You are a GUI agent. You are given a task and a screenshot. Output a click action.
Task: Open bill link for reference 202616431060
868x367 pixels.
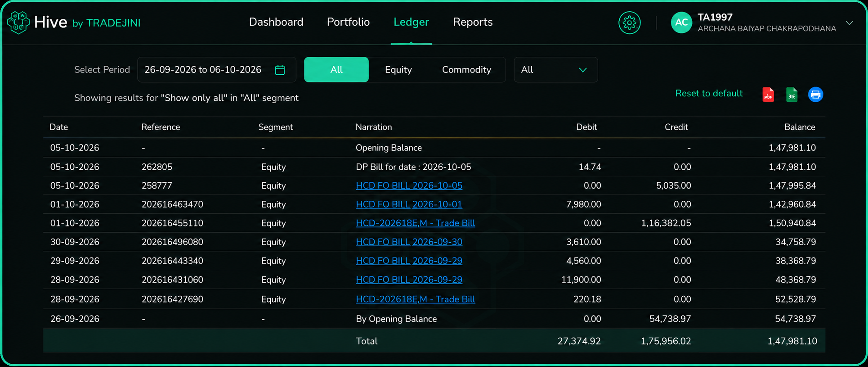409,280
